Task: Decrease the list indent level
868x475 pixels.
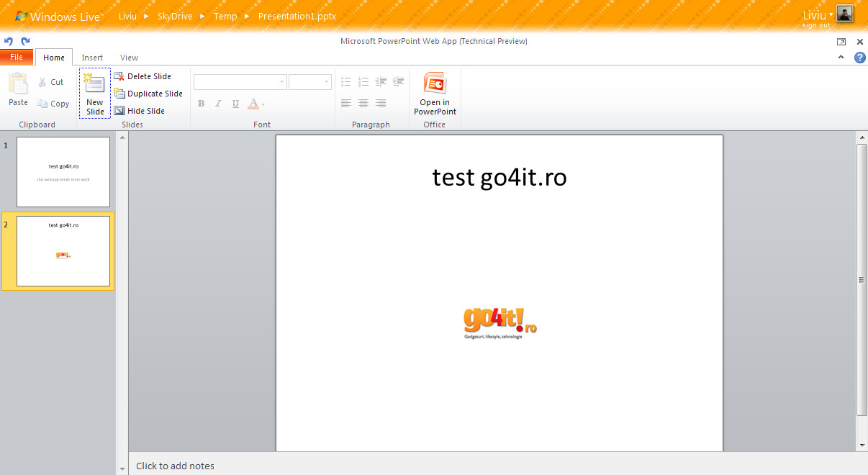Action: coord(381,82)
